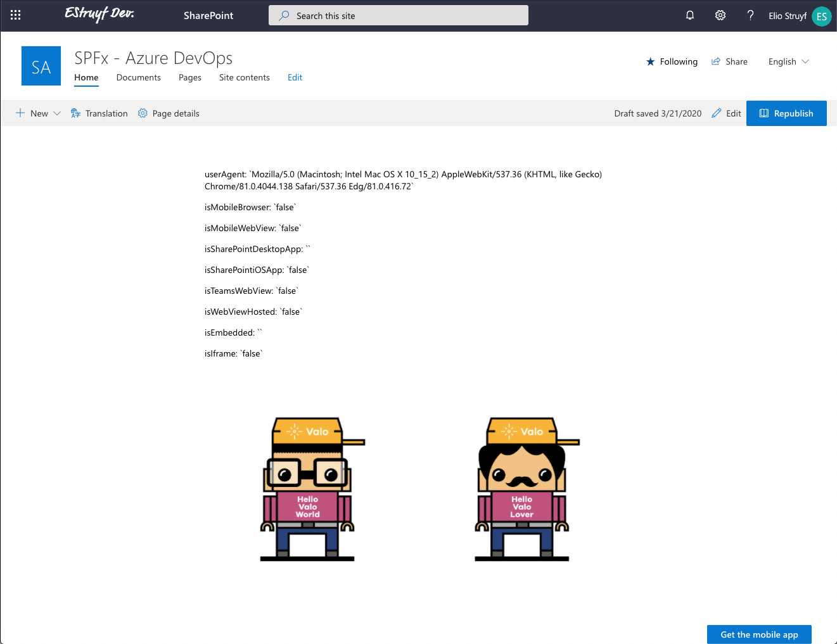
Task: Click Edit in the page command bar
Action: coord(726,113)
